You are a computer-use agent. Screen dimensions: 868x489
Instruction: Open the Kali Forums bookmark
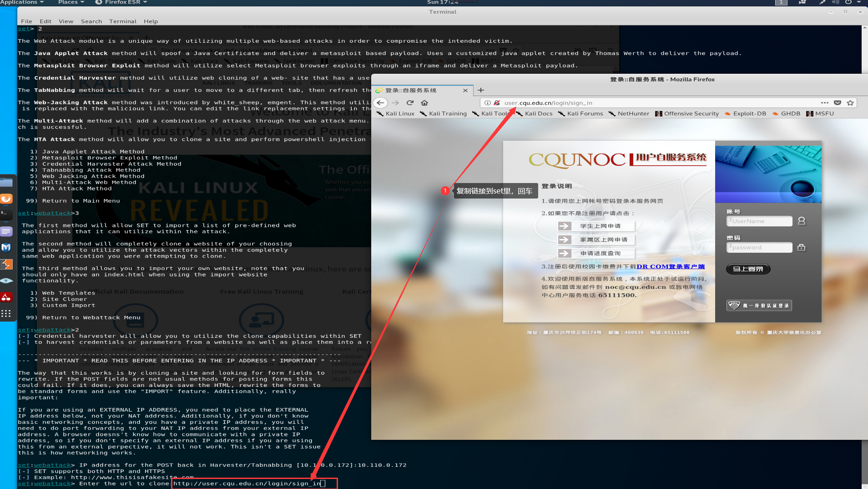tap(580, 113)
